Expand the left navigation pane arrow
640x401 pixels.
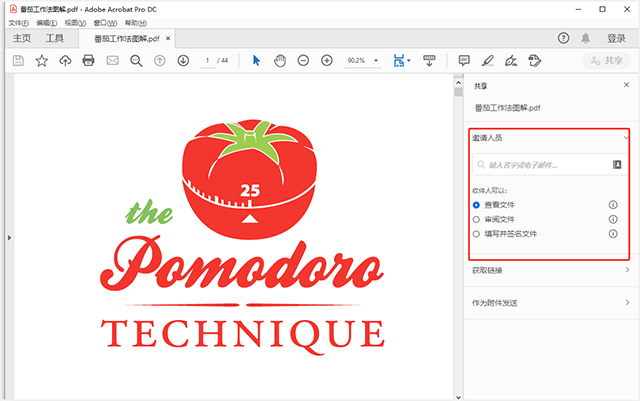9,238
